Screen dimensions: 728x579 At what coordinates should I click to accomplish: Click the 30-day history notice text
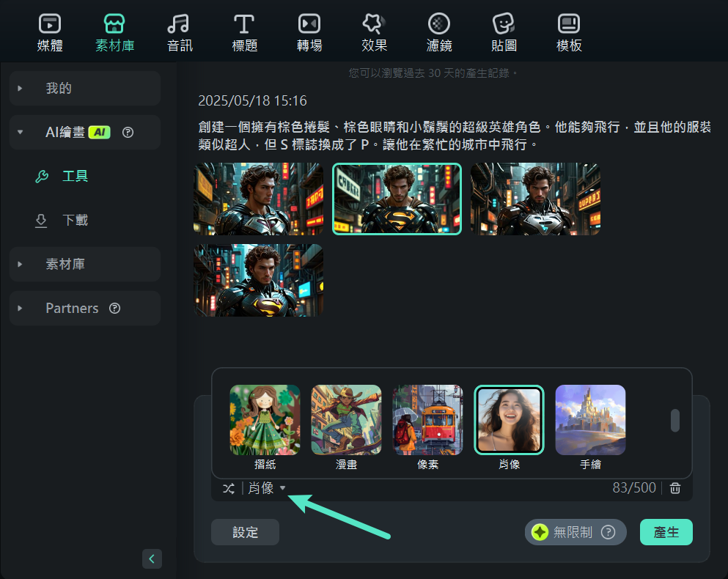(433, 73)
